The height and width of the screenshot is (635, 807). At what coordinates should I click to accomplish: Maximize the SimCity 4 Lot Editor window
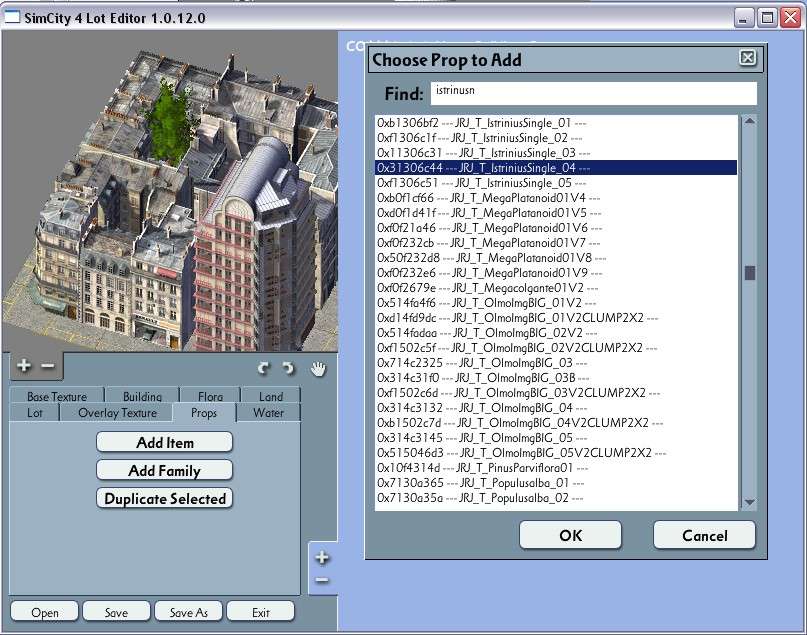click(766, 18)
